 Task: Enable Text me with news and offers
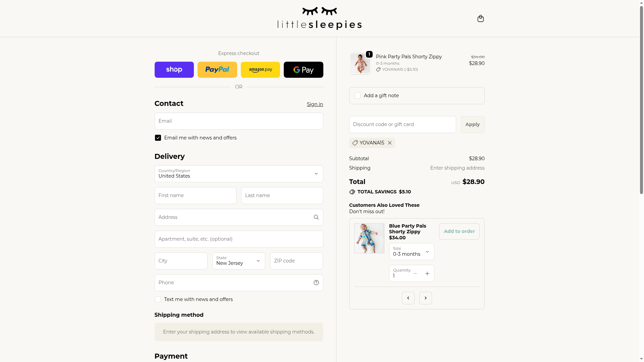[158, 299]
